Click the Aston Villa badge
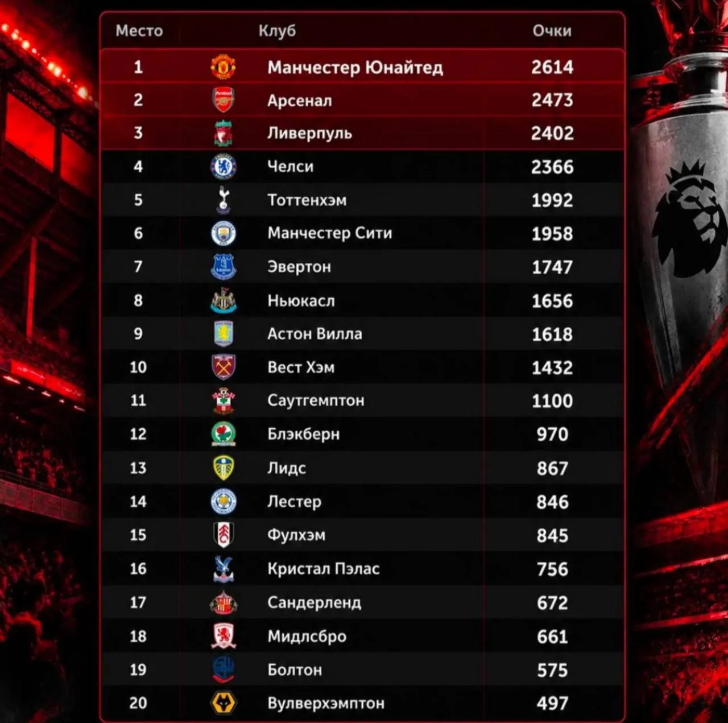 click(223, 334)
